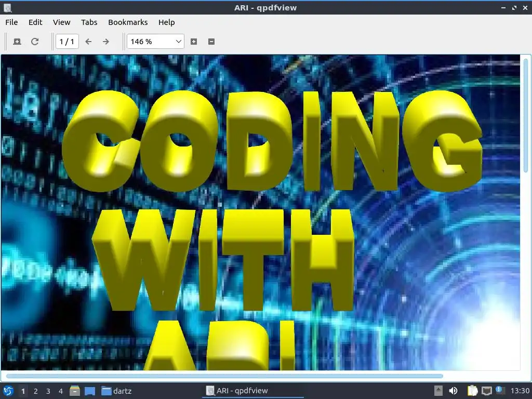This screenshot has width=532, height=399.
Task: Minimize the qpdfview window
Action: point(503,7)
